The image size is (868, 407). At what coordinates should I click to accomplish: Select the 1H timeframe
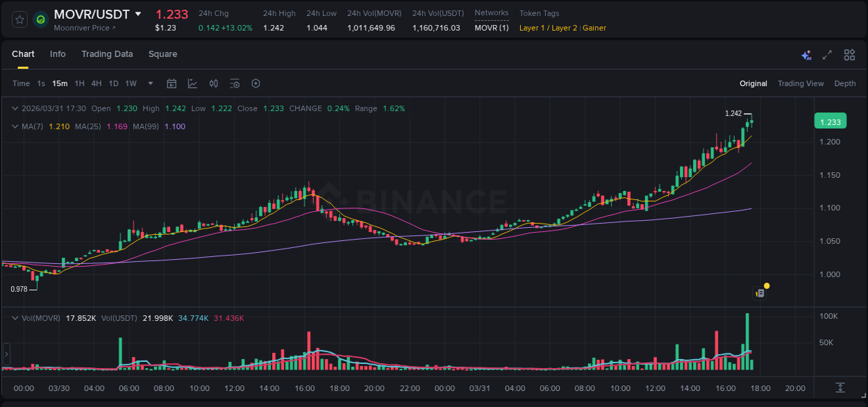(x=79, y=83)
